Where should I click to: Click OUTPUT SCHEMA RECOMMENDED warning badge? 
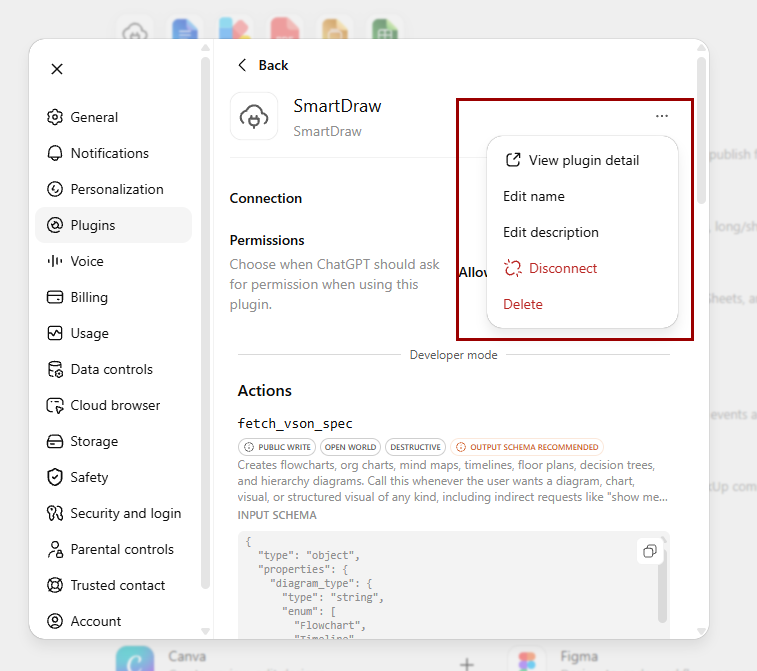pyautogui.click(x=527, y=447)
